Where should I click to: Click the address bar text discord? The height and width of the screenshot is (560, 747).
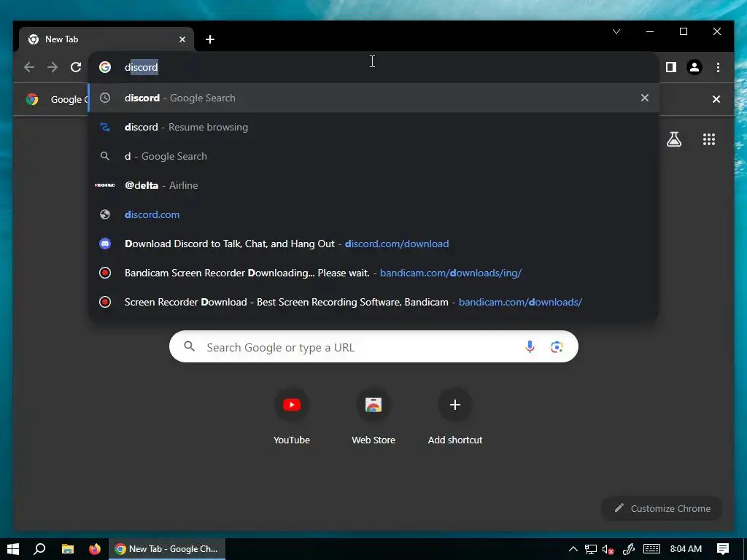click(141, 67)
